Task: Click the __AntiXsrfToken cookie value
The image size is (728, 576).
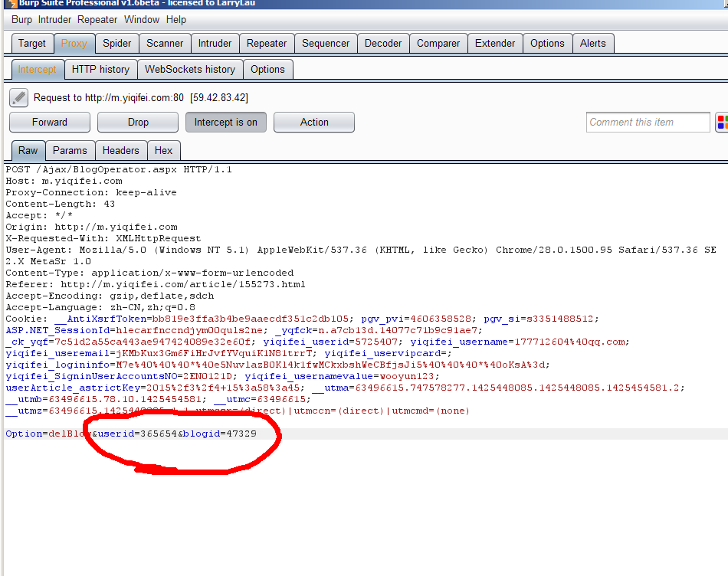Action: point(251,319)
